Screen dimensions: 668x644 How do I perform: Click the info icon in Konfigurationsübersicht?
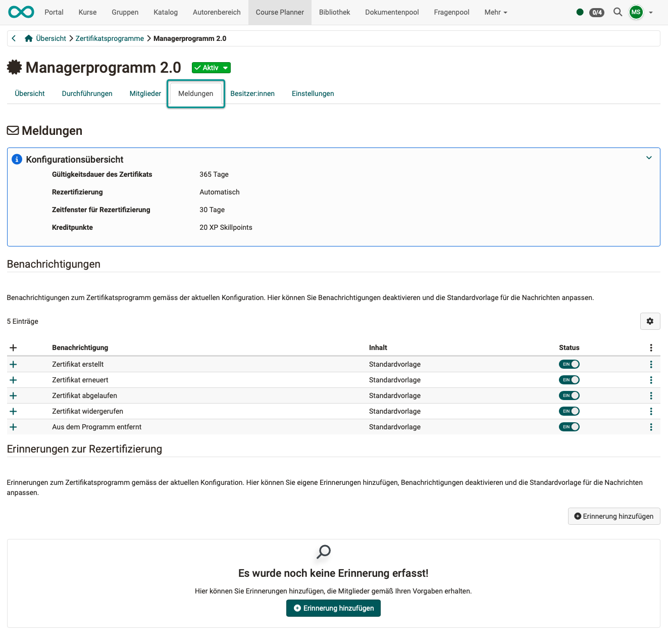pyautogui.click(x=17, y=159)
